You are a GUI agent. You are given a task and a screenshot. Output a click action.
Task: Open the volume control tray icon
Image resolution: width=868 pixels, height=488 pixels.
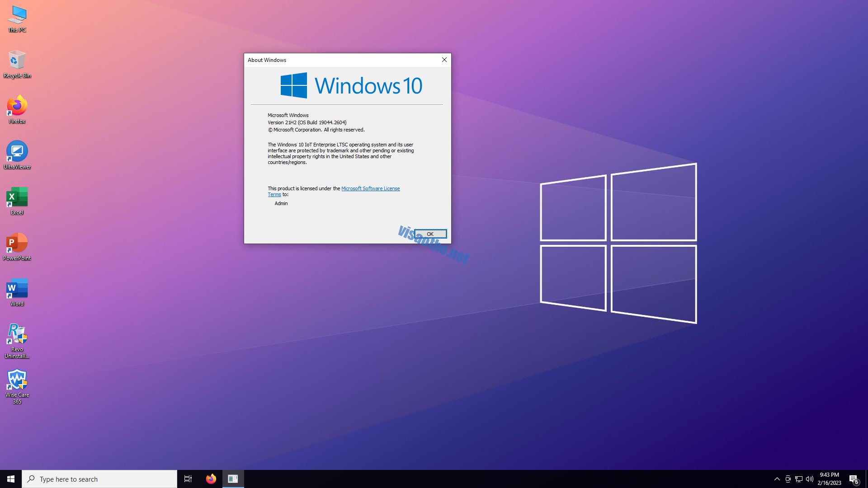pyautogui.click(x=810, y=479)
